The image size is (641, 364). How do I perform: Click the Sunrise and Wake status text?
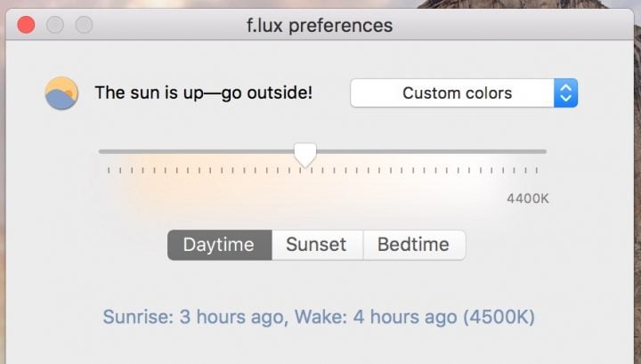coord(319,317)
